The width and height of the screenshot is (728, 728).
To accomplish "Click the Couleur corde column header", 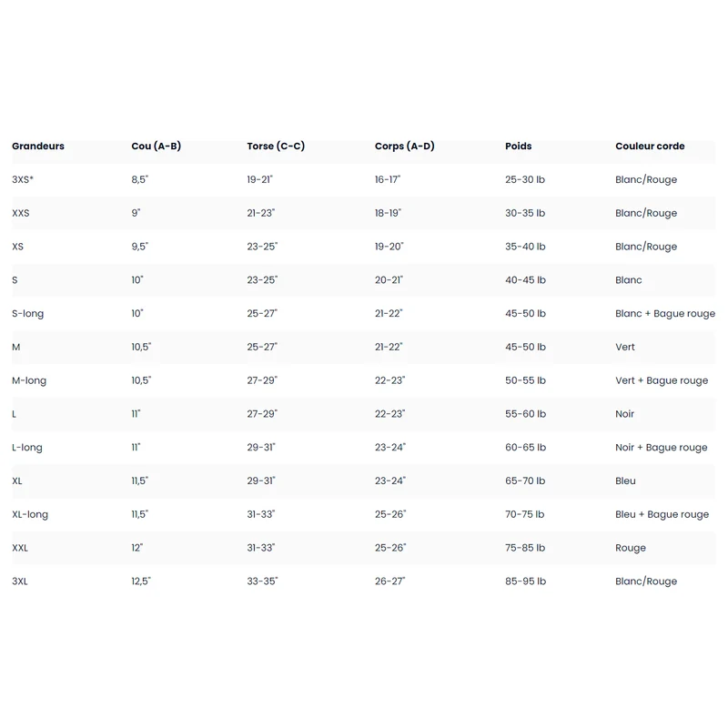I will (650, 146).
